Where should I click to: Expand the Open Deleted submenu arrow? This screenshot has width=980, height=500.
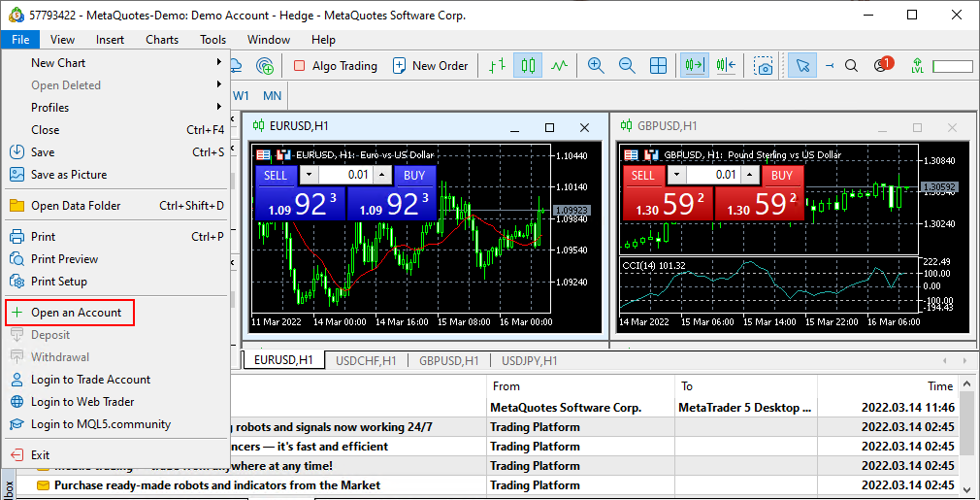[x=219, y=84]
